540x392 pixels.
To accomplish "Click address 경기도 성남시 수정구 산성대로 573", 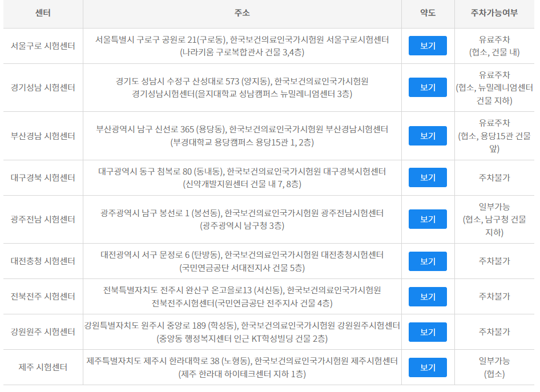I will click(x=242, y=88).
